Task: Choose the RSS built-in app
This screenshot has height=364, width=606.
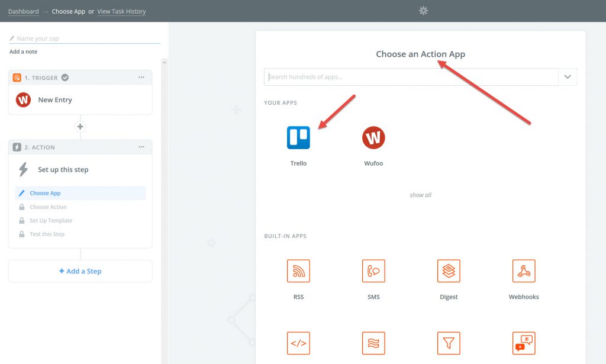Action: [298, 271]
